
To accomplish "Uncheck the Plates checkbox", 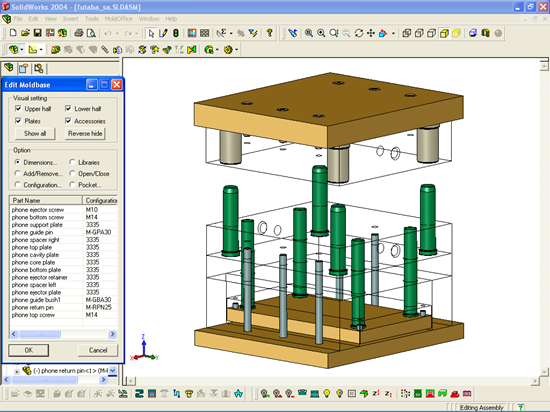I will [18, 121].
